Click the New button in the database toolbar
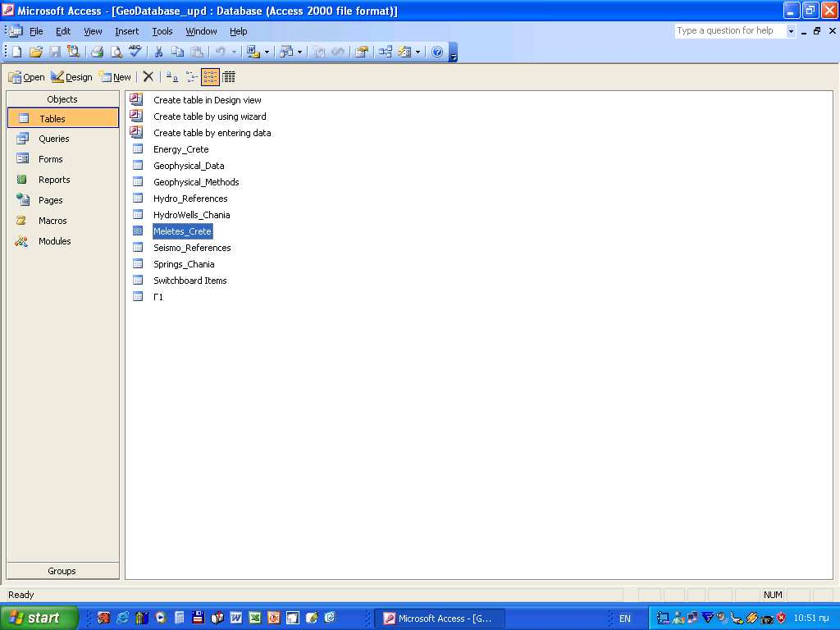 (x=115, y=77)
